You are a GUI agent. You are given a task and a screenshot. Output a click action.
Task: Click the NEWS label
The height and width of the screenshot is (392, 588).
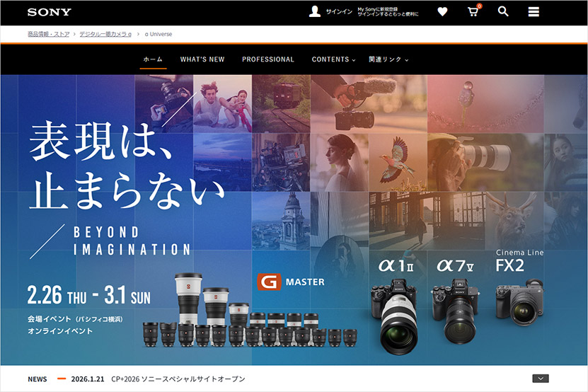37,379
